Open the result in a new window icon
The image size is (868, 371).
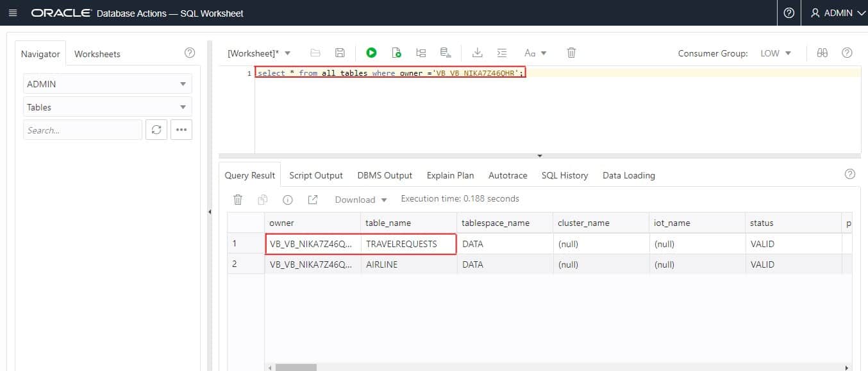click(x=313, y=200)
